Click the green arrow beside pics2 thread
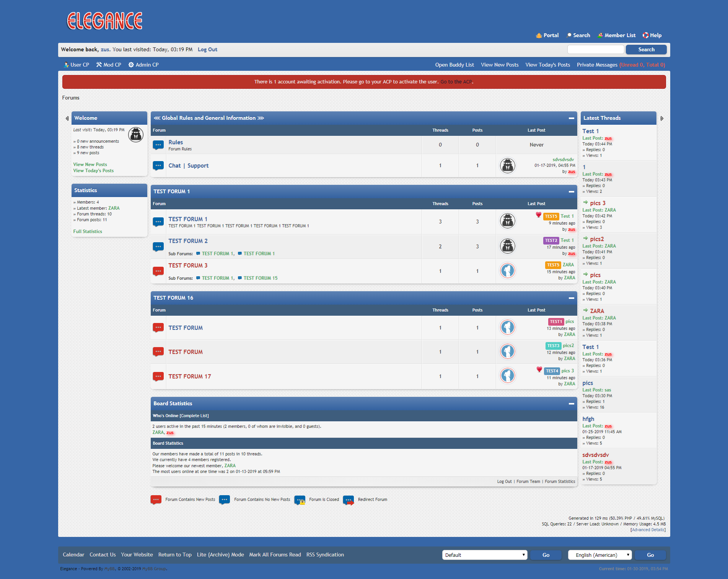 tap(585, 238)
